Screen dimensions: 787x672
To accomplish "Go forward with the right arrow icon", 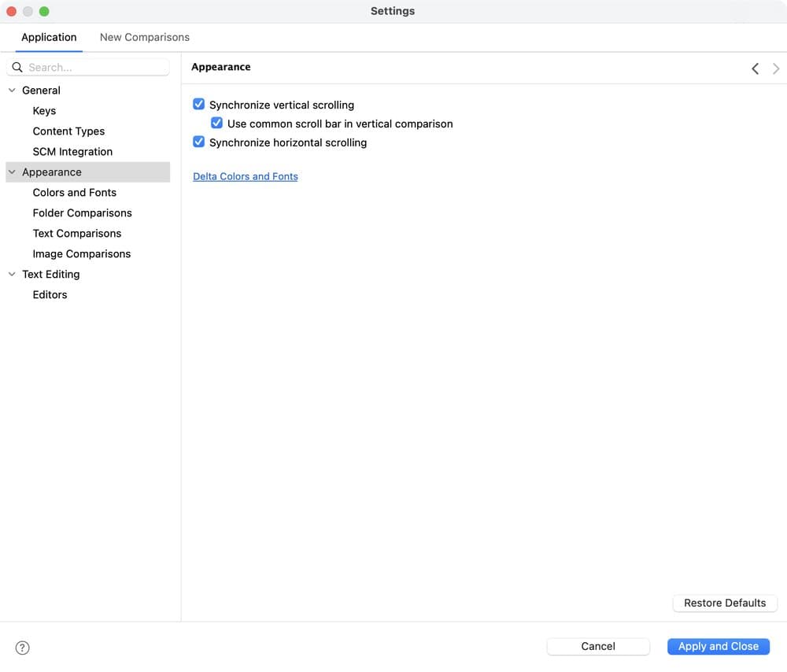I will (776, 68).
